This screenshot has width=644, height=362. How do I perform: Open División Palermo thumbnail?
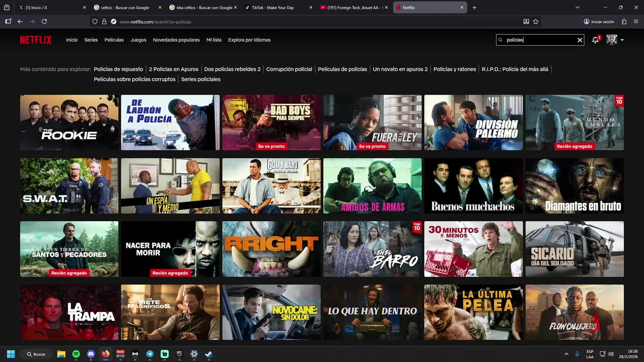click(x=473, y=122)
